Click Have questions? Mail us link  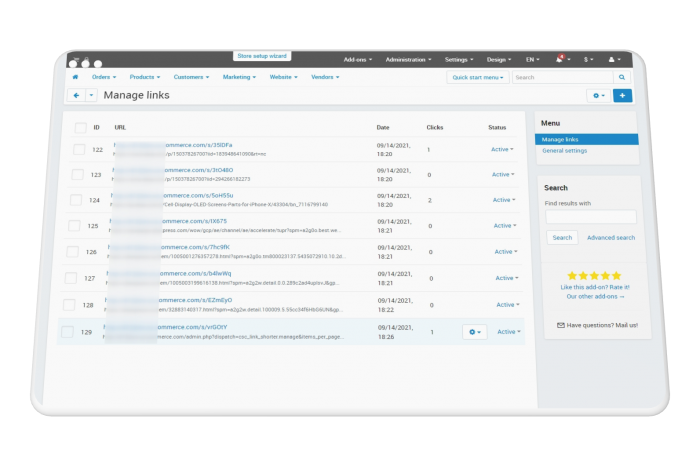click(x=602, y=325)
